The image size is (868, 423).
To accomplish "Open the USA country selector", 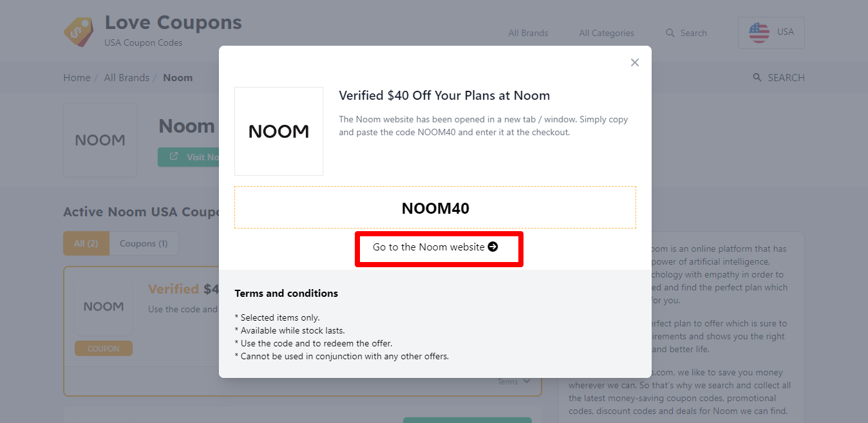I will (x=771, y=32).
